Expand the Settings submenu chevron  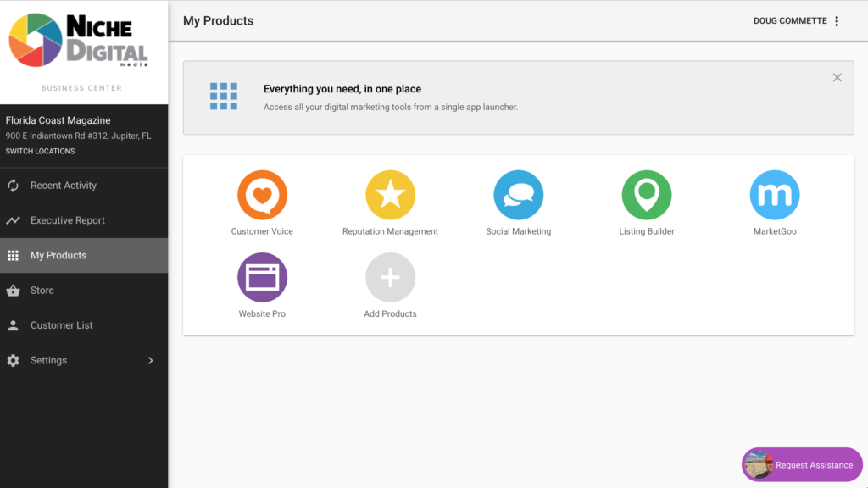click(x=151, y=360)
